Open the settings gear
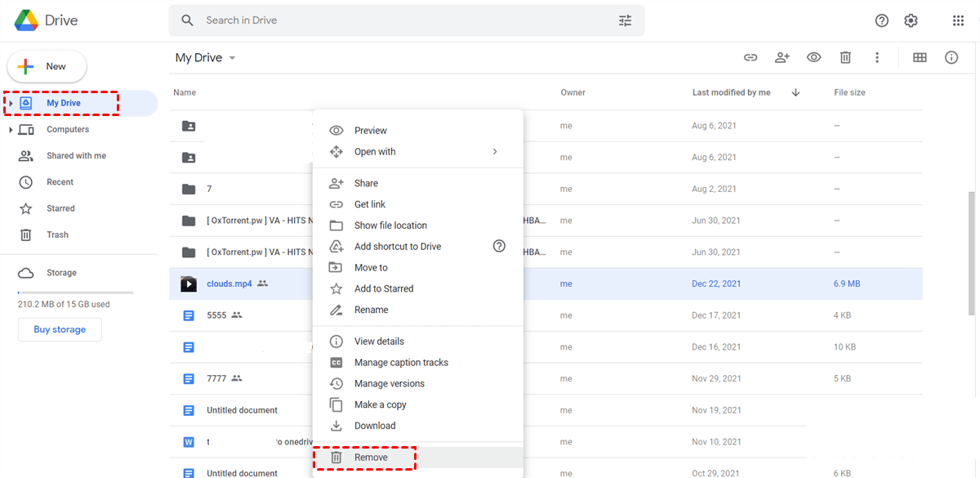 [x=911, y=20]
